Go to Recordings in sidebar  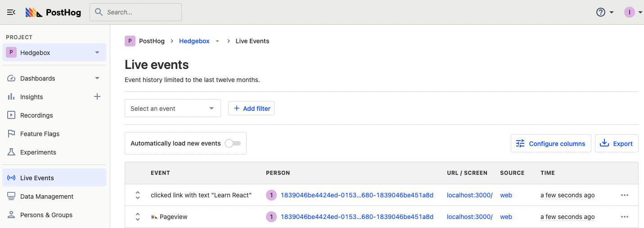pos(36,115)
